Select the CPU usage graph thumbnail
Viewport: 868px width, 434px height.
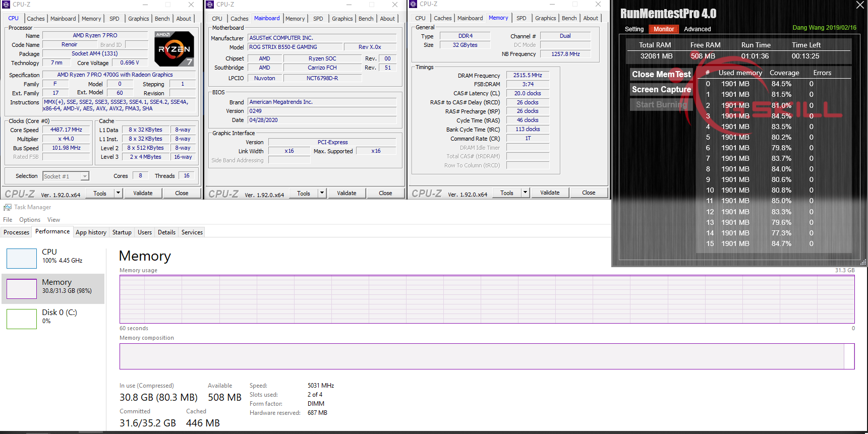coord(22,258)
